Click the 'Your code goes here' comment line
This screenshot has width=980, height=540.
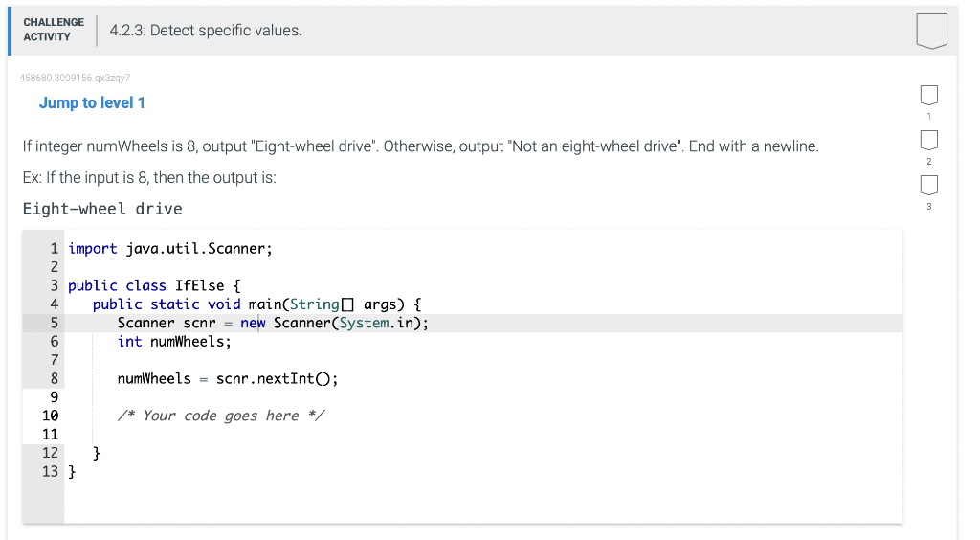pyautogui.click(x=221, y=416)
